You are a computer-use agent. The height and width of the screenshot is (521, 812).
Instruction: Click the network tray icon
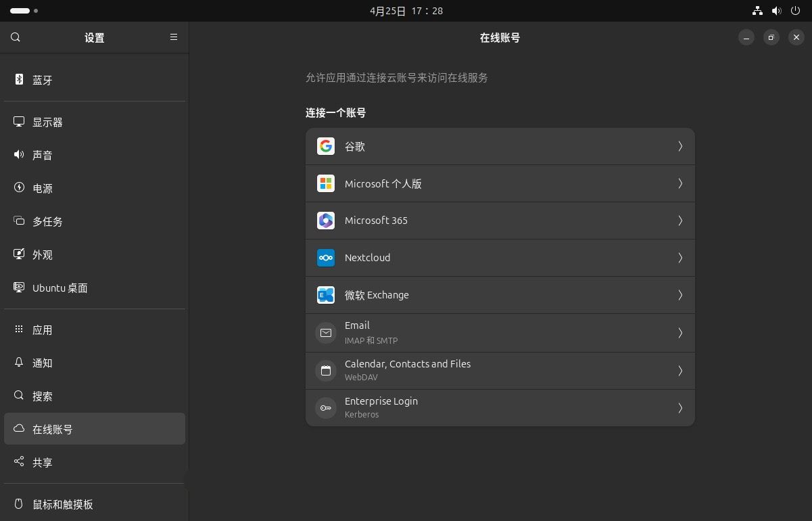[x=757, y=10]
